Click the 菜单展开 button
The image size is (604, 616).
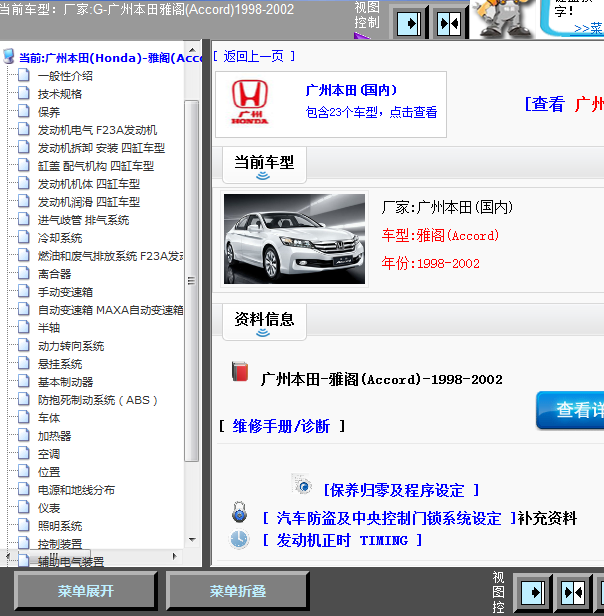click(x=86, y=591)
